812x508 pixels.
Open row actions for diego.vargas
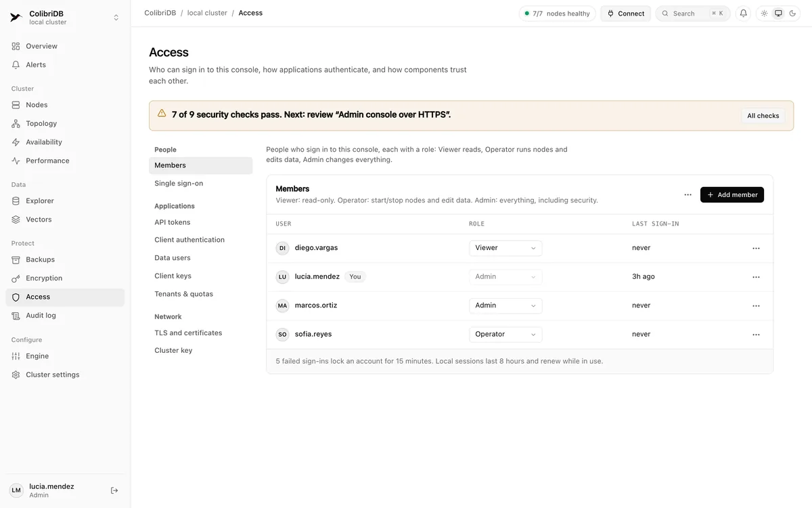click(x=756, y=249)
